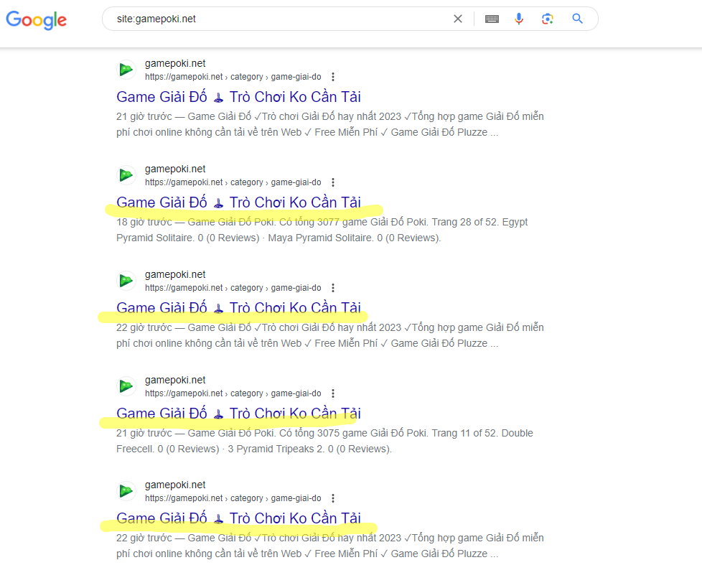Open three-dot menu of the last search result
The width and height of the screenshot is (702, 588).
[332, 498]
